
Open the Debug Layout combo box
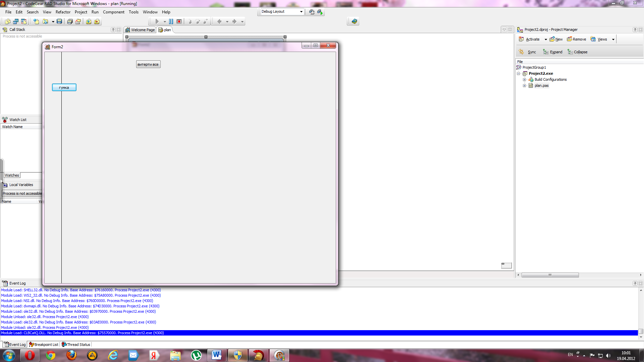301,12
